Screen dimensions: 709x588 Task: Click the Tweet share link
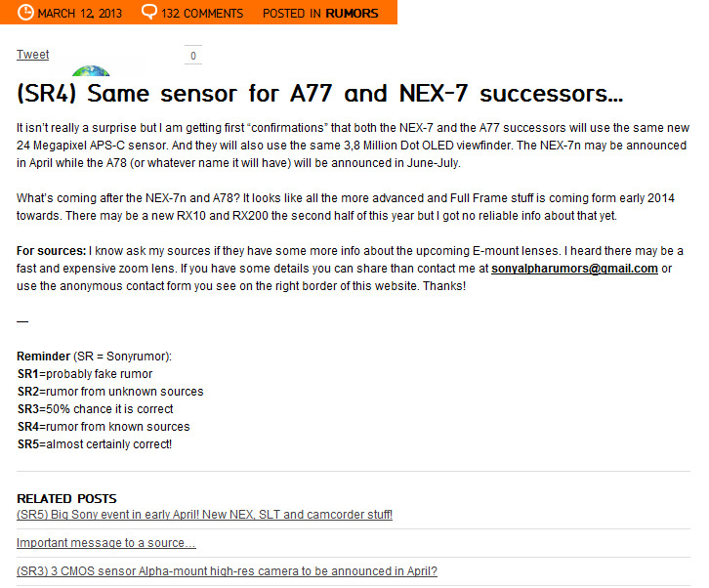click(32, 55)
